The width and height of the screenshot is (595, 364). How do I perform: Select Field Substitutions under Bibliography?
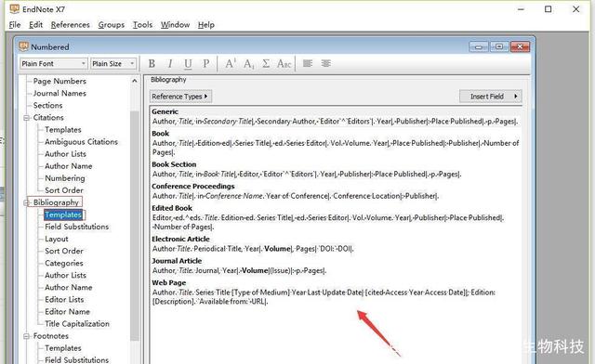pyautogui.click(x=76, y=227)
